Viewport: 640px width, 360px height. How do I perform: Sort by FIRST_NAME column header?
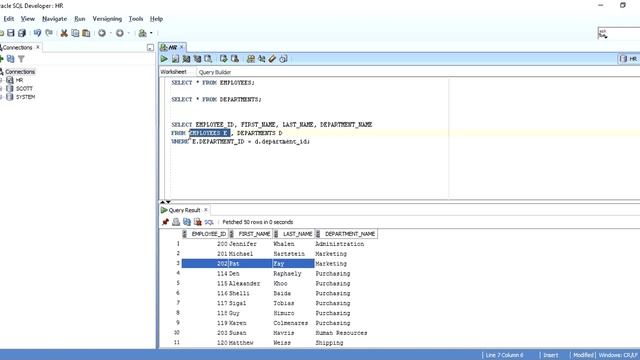pos(251,234)
